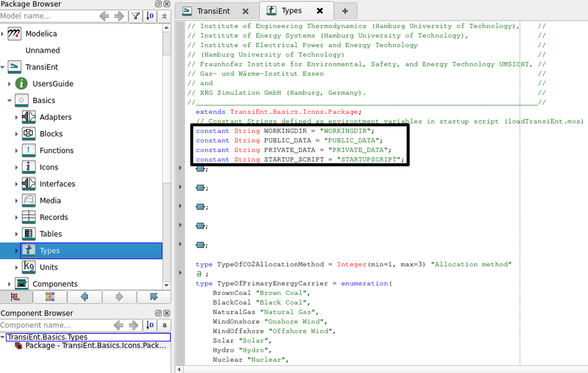The height and width of the screenshot is (373, 588).
Task: Expand the code fold beside TypeOfCO2AllocationMethod
Action: point(180,273)
